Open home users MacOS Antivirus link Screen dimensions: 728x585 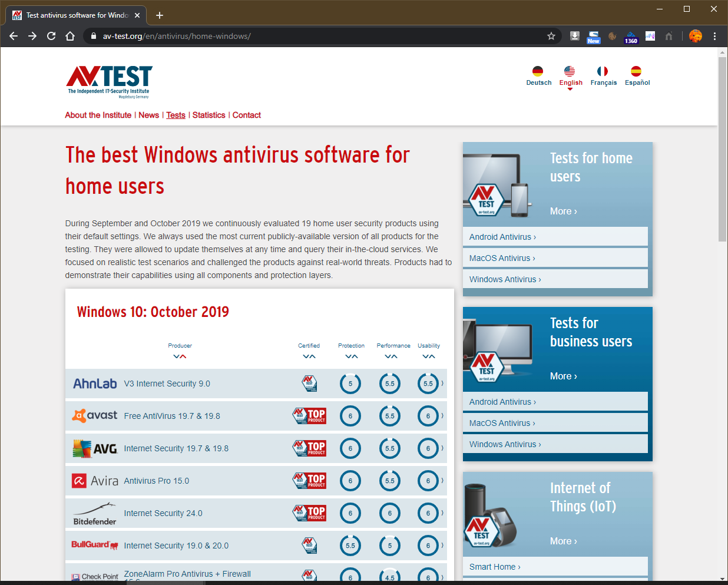(x=555, y=258)
